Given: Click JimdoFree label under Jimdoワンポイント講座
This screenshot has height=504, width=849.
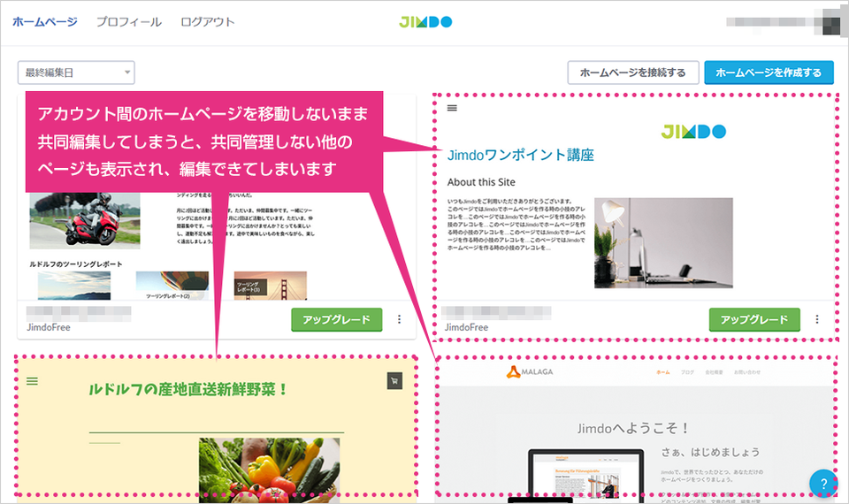Looking at the screenshot, I should [466, 327].
